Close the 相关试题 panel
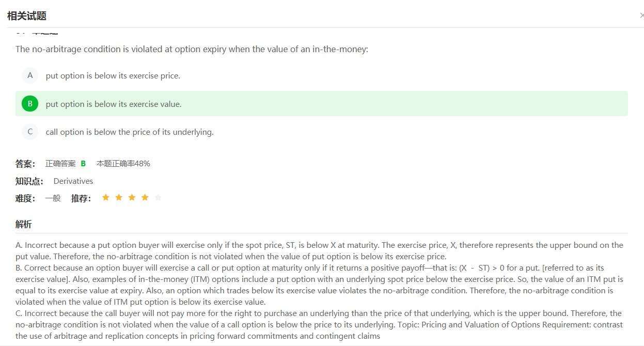Viewport: 644px width, 346px height. 641,15
